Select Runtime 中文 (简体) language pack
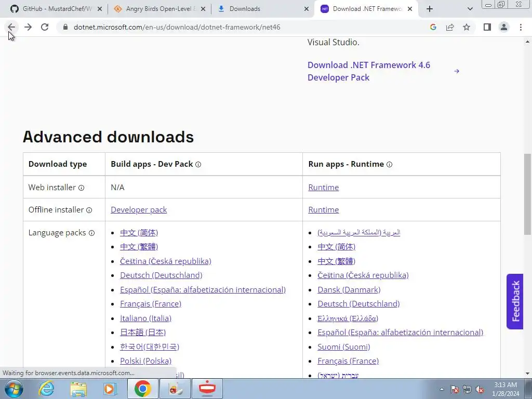Viewport: 532px width, 399px height. (x=337, y=247)
